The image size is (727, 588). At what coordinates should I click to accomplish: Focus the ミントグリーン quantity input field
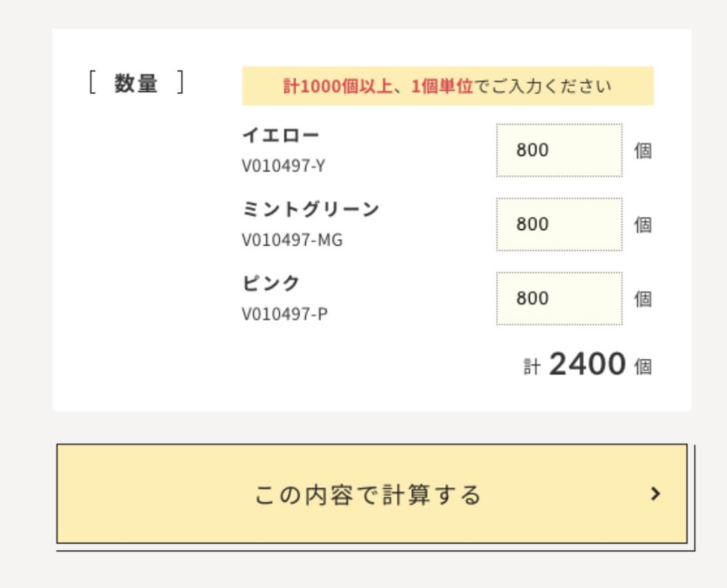(x=559, y=224)
